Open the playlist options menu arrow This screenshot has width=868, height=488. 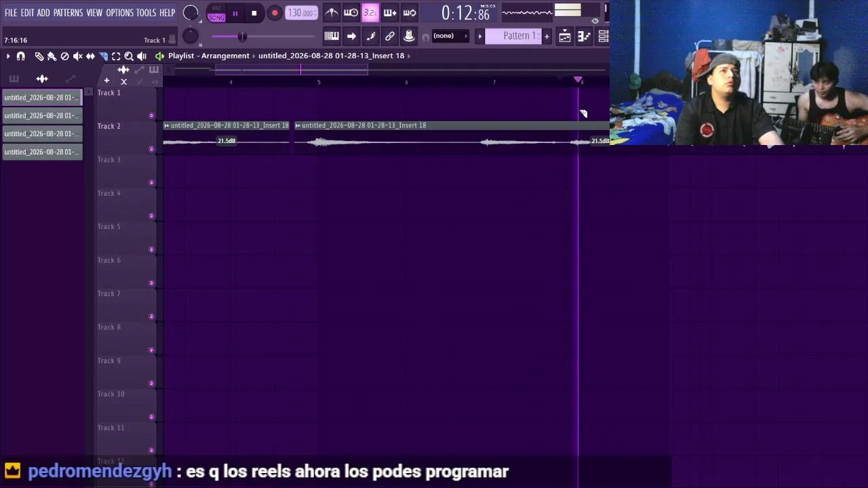[7, 56]
